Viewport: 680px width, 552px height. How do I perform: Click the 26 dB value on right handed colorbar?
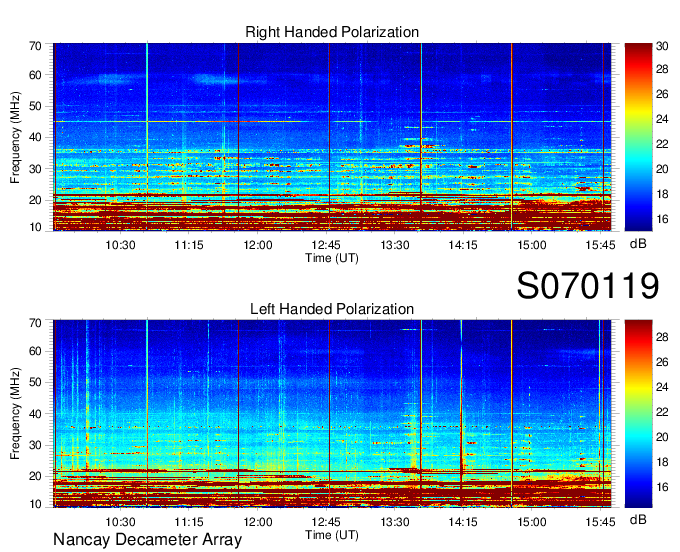[662, 95]
